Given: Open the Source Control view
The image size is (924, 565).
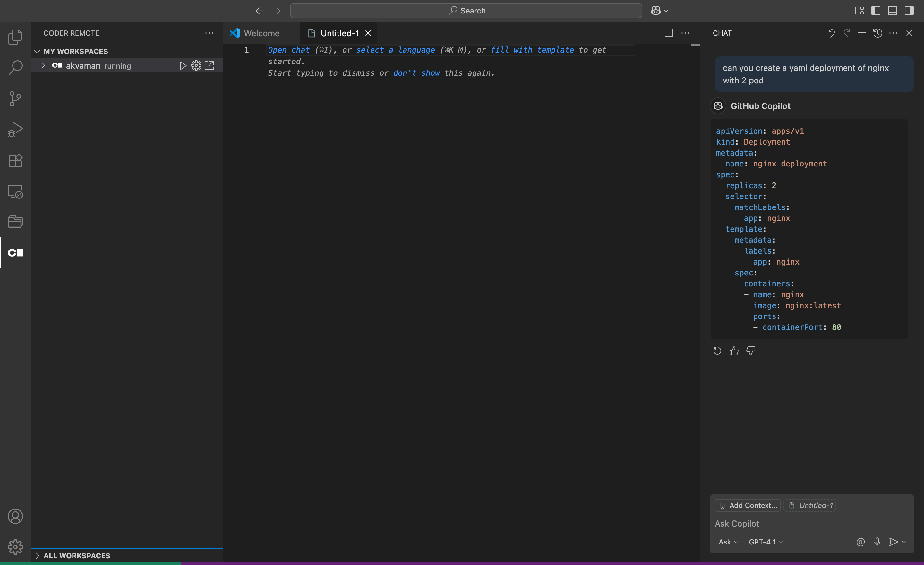Looking at the screenshot, I should (x=15, y=99).
